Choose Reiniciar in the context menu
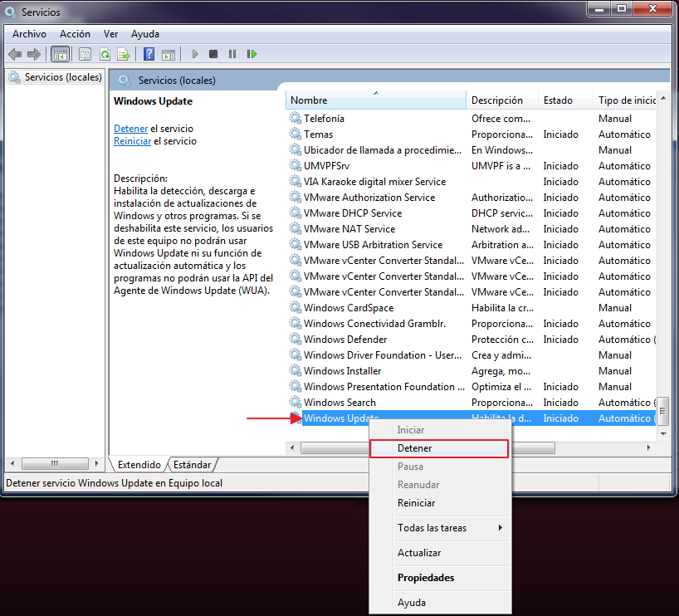This screenshot has width=679, height=616. pyautogui.click(x=439, y=503)
